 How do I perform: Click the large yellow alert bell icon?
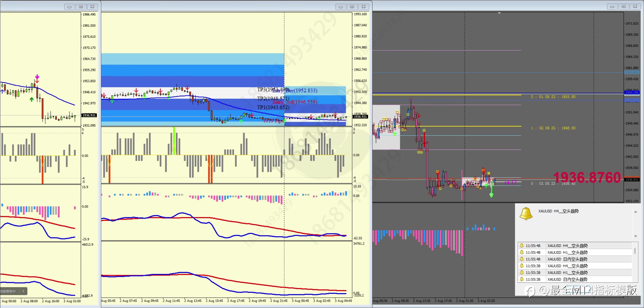tap(526, 213)
